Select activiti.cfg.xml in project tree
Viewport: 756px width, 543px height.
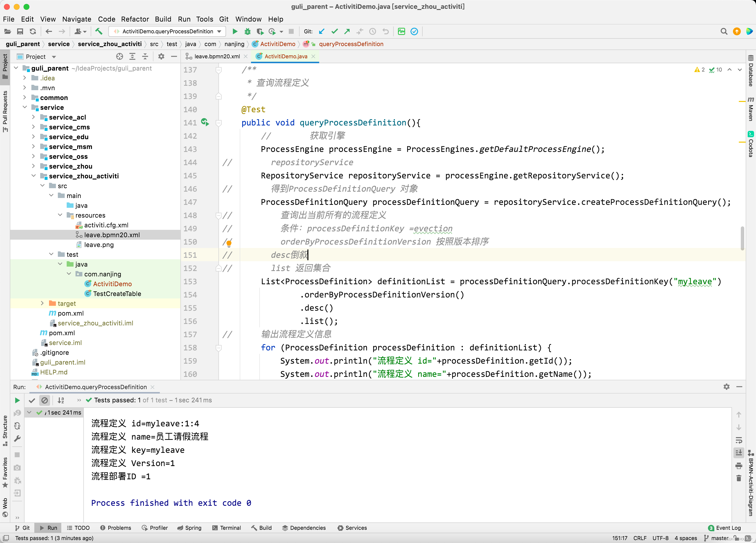106,225
